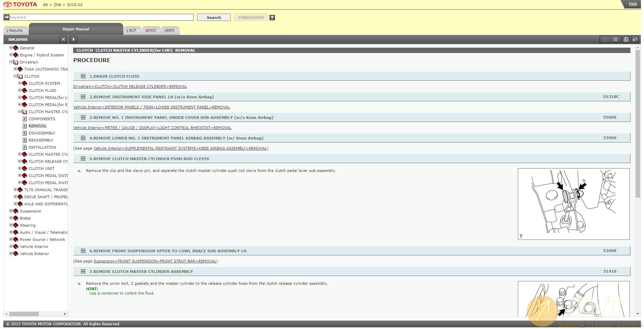
Task: Select the REMOVAL tree item
Action: pos(37,126)
